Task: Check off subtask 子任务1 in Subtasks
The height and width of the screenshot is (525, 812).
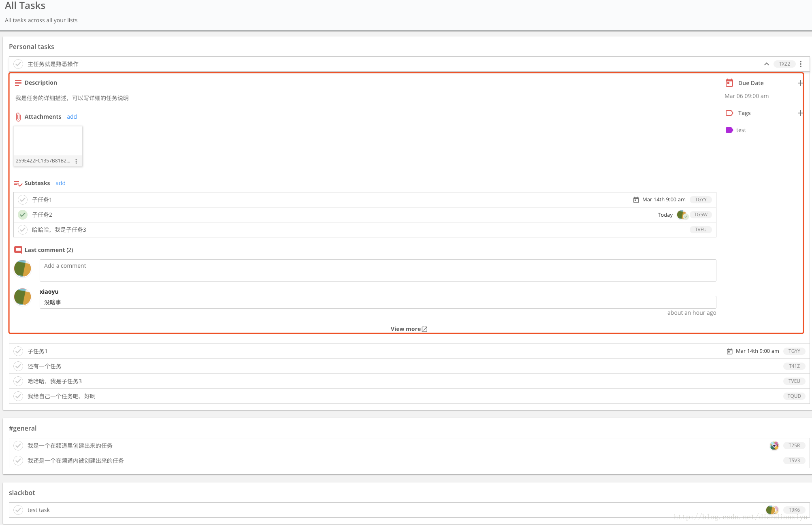Action: click(x=23, y=200)
